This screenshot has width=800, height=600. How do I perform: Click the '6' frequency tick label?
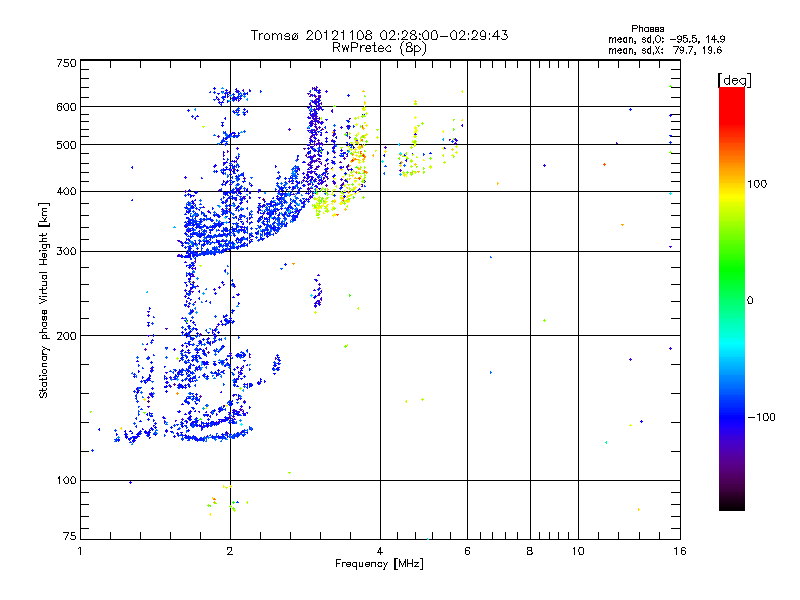[x=467, y=551]
